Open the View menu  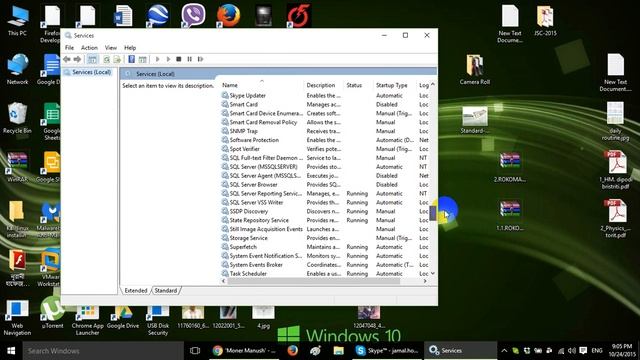point(111,48)
